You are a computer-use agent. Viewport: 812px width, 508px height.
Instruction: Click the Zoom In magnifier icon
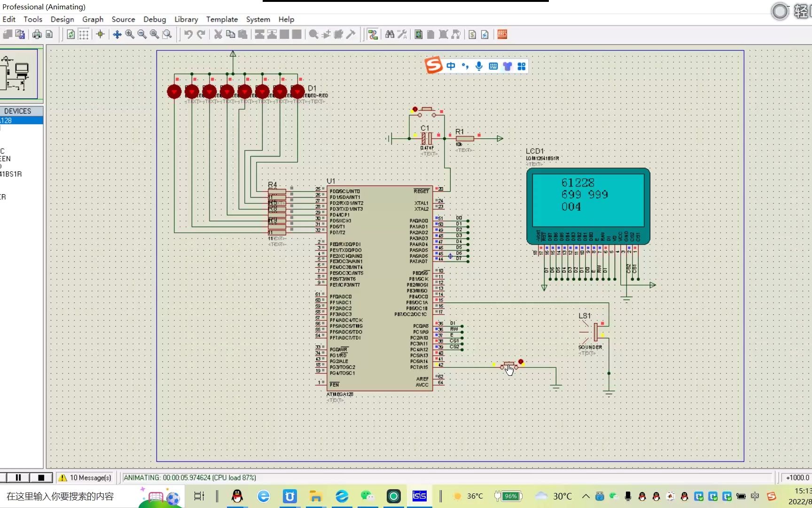pos(130,34)
